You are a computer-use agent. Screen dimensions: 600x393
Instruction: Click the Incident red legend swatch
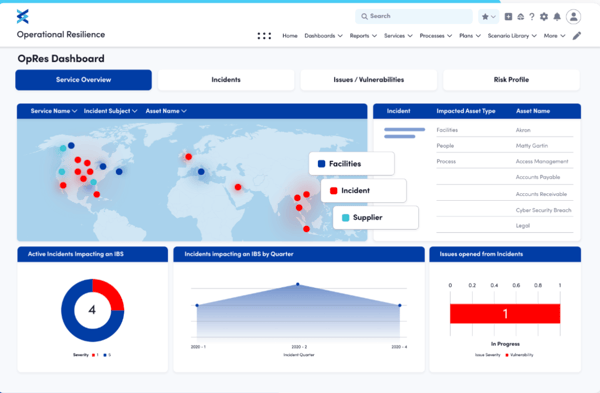point(333,191)
